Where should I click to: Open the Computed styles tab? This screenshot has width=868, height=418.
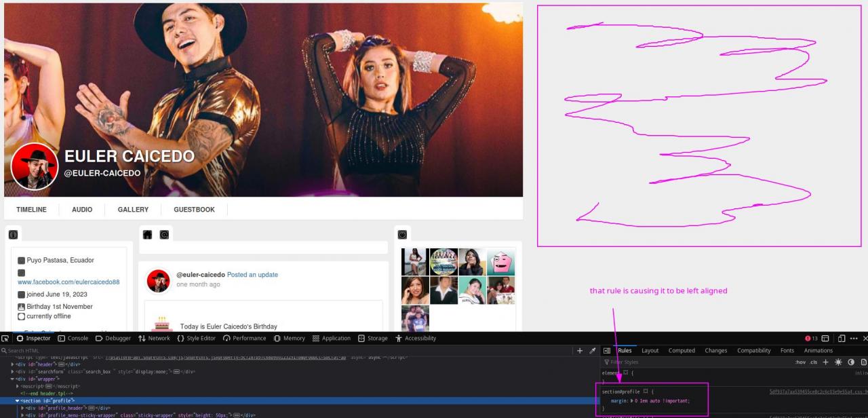pyautogui.click(x=682, y=350)
